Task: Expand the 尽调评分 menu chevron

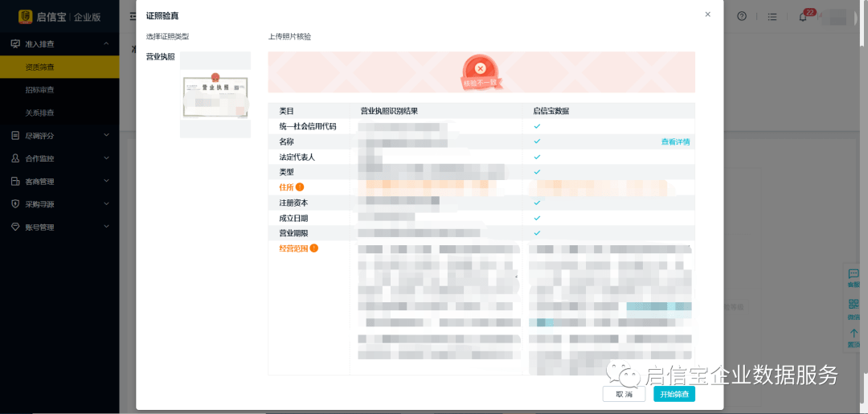Action: click(x=106, y=135)
